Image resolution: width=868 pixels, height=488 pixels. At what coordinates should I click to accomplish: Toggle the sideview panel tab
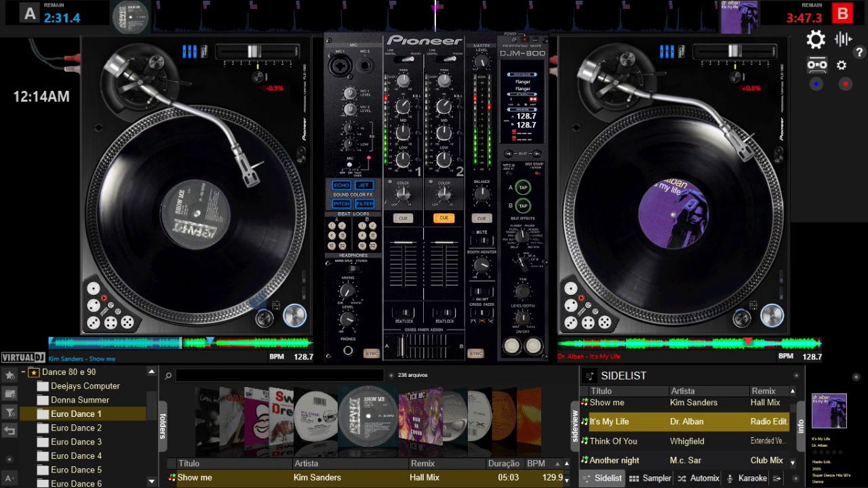[x=575, y=426]
